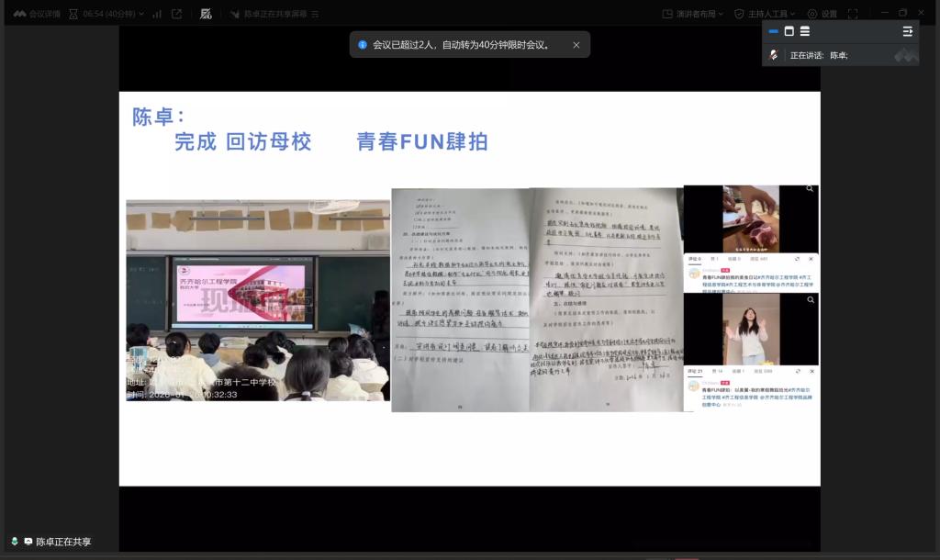Open the screen sharing options menu icon
The image size is (940, 560).
click(316, 15)
